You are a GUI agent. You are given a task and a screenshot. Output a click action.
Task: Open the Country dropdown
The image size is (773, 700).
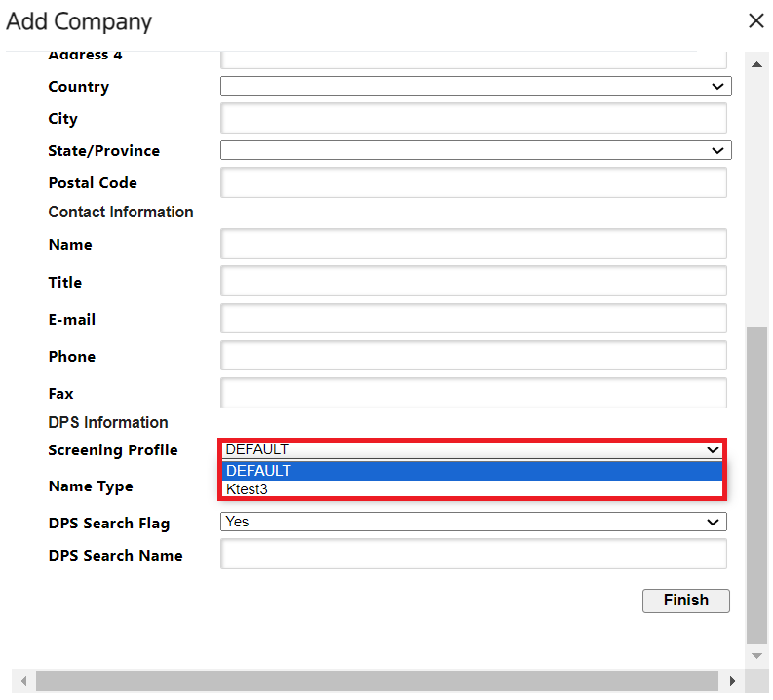[475, 87]
